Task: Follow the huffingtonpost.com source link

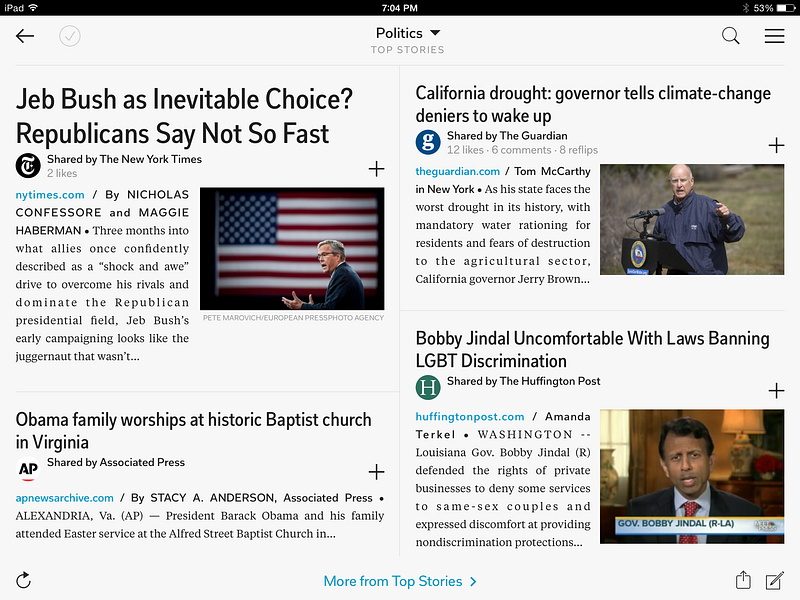Action: [469, 416]
